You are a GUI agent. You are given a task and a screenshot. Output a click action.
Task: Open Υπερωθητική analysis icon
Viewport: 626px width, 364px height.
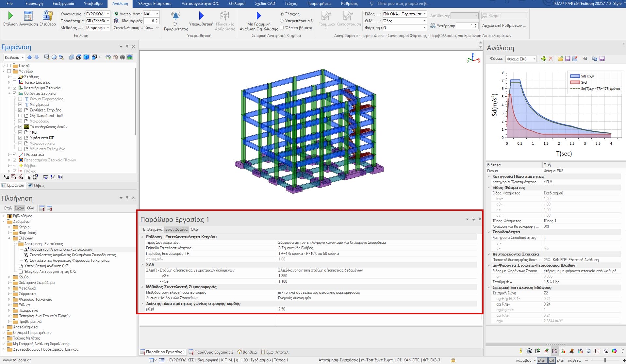[x=201, y=16]
